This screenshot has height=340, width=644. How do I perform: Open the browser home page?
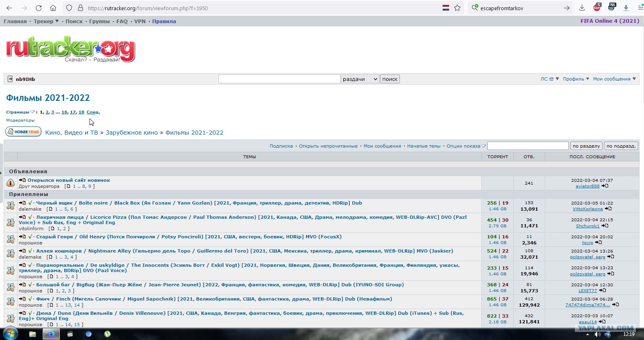(x=53, y=8)
